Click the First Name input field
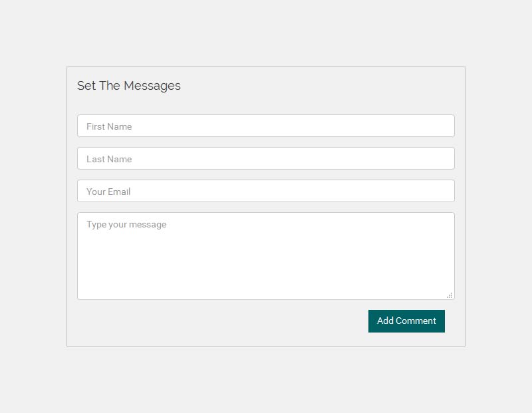Viewport: 532px width, 413px height. (x=265, y=126)
